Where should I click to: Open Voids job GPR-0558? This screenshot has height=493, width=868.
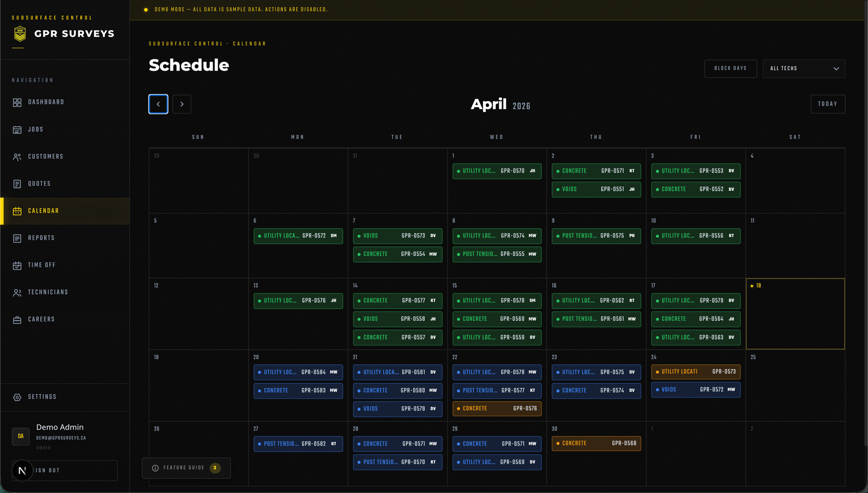click(398, 319)
